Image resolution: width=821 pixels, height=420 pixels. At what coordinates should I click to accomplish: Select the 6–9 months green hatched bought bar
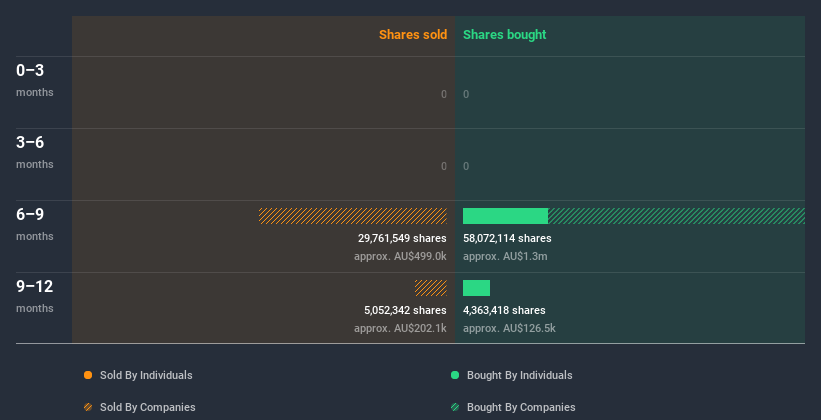tap(676, 216)
